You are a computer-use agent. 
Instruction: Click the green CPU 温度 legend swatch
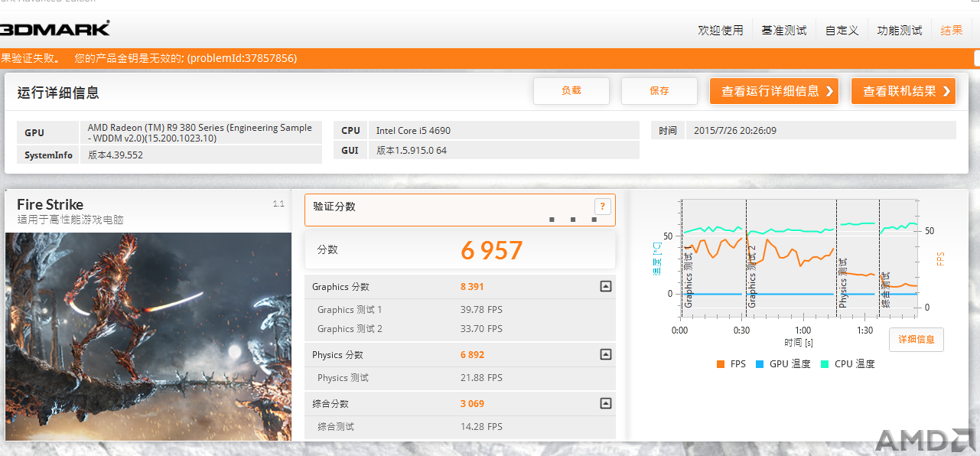(x=825, y=364)
